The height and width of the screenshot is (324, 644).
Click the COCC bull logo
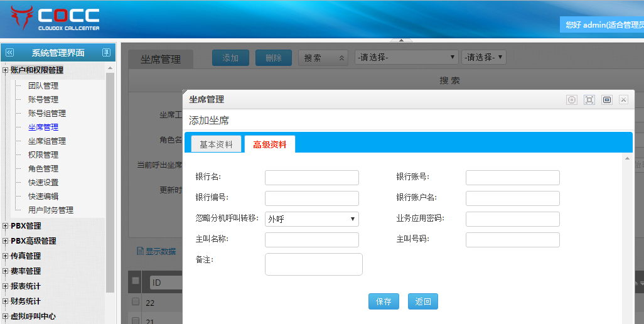[x=21, y=18]
